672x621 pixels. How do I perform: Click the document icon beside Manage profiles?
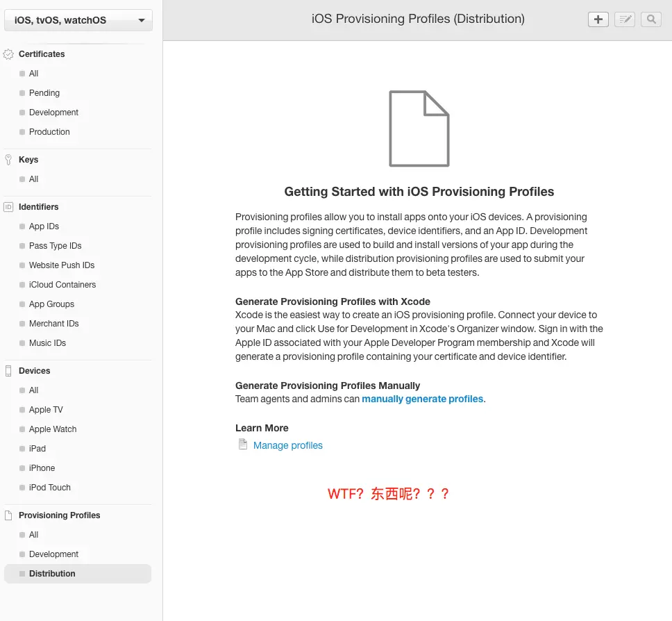coord(242,445)
